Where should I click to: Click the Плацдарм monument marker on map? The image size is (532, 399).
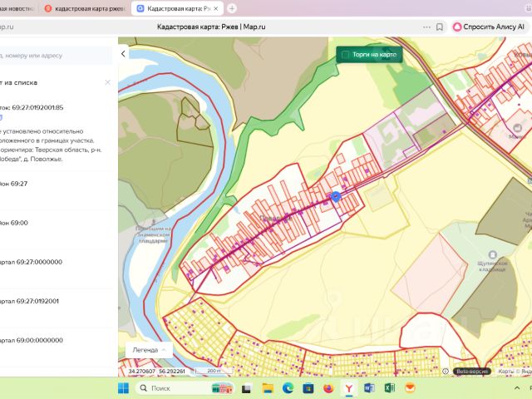(x=154, y=222)
